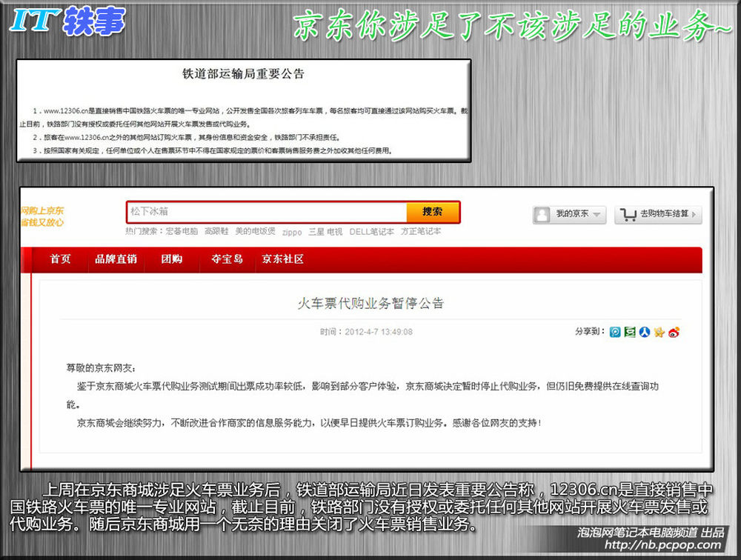Click the heading 铁道部运输局重要公告
The image size is (741, 560).
pyautogui.click(x=243, y=74)
